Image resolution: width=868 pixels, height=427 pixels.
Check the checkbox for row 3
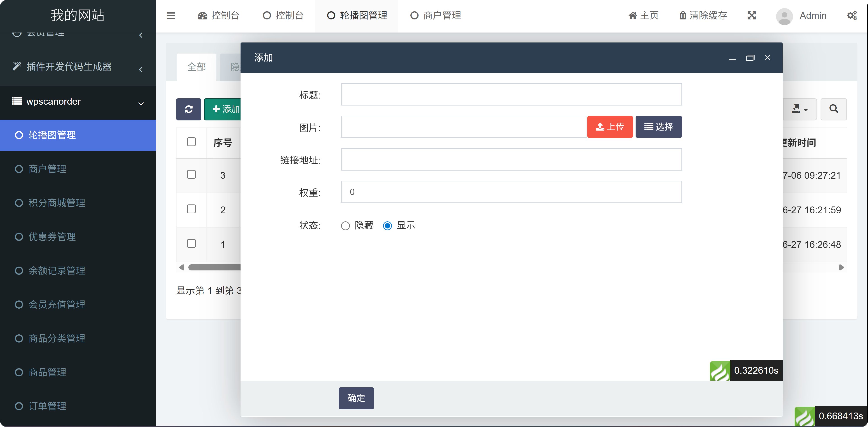[191, 175]
